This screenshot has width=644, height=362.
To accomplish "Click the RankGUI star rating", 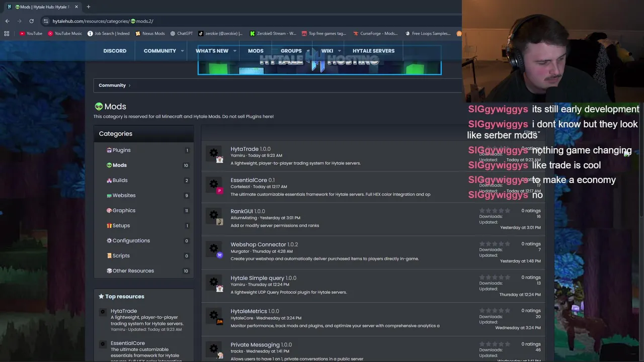I will pos(495,211).
